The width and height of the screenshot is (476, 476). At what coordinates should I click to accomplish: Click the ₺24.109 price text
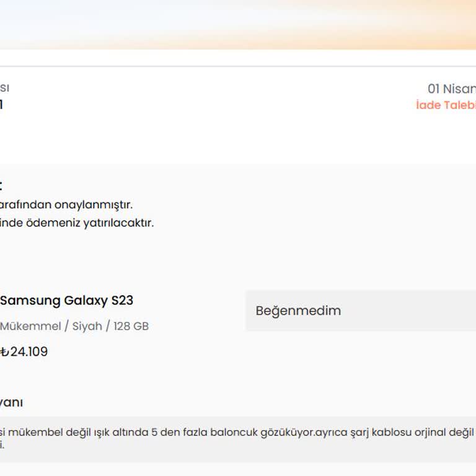[x=24, y=351]
